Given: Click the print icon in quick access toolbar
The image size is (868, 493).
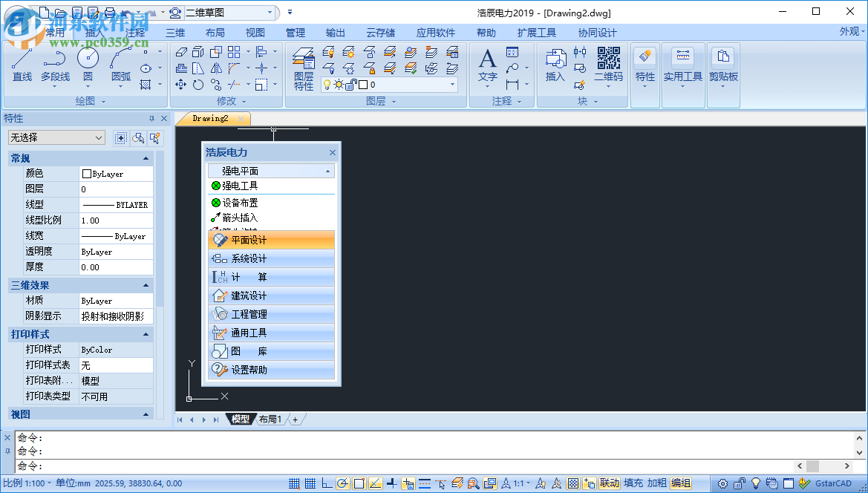Looking at the screenshot, I should pyautogui.click(x=110, y=12).
